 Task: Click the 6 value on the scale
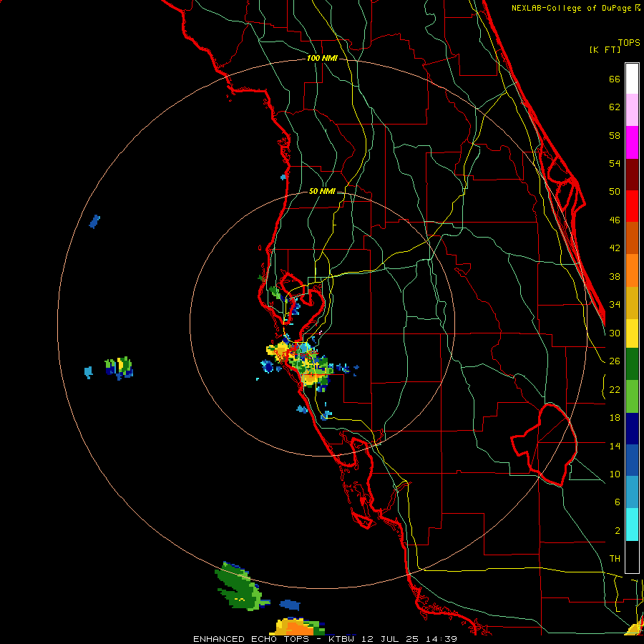click(x=617, y=502)
